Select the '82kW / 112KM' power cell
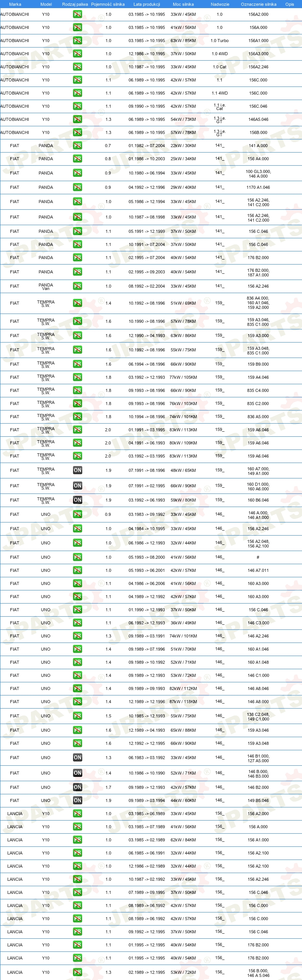 [x=183, y=688]
